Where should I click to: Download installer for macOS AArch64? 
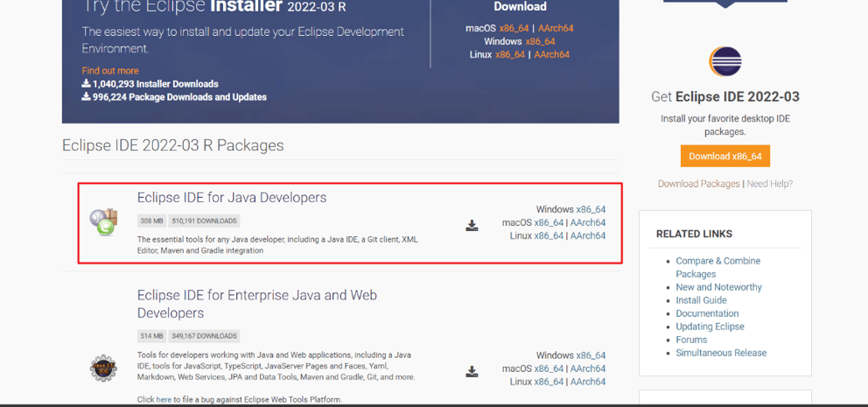click(x=556, y=28)
